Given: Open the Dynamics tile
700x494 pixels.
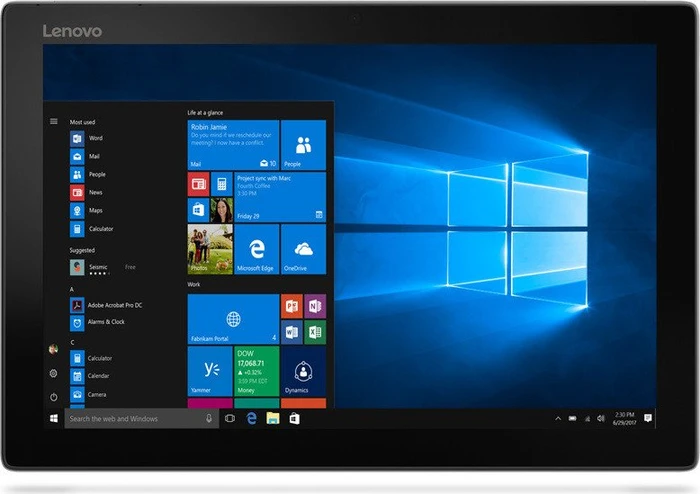Looking at the screenshot, I should [x=304, y=371].
